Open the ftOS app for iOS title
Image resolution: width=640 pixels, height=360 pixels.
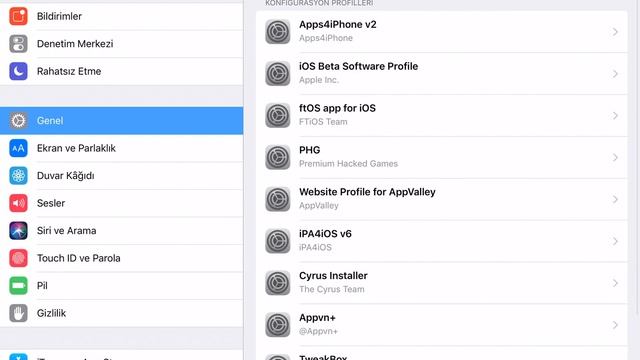(337, 108)
